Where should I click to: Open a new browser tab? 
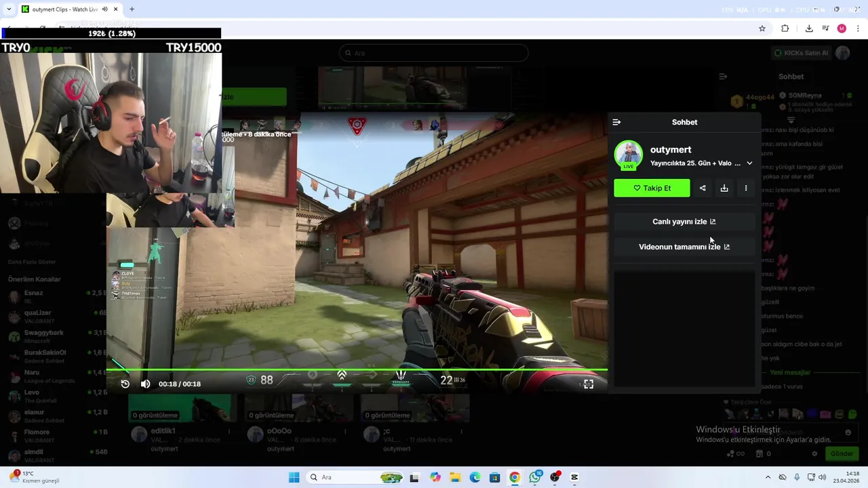[132, 9]
